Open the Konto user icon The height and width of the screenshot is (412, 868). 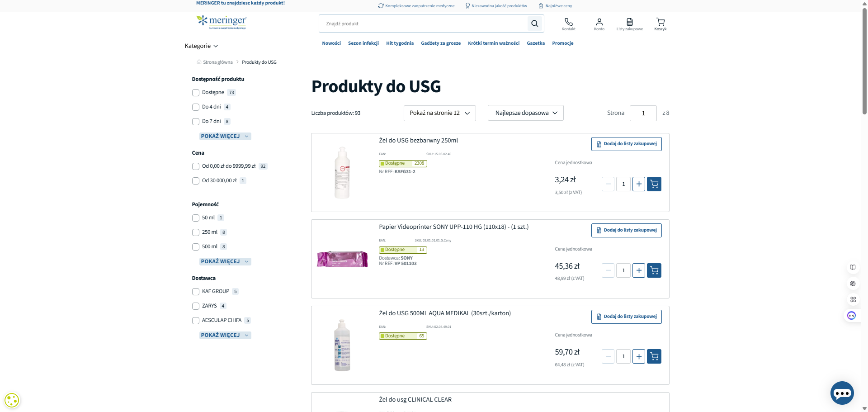click(599, 24)
